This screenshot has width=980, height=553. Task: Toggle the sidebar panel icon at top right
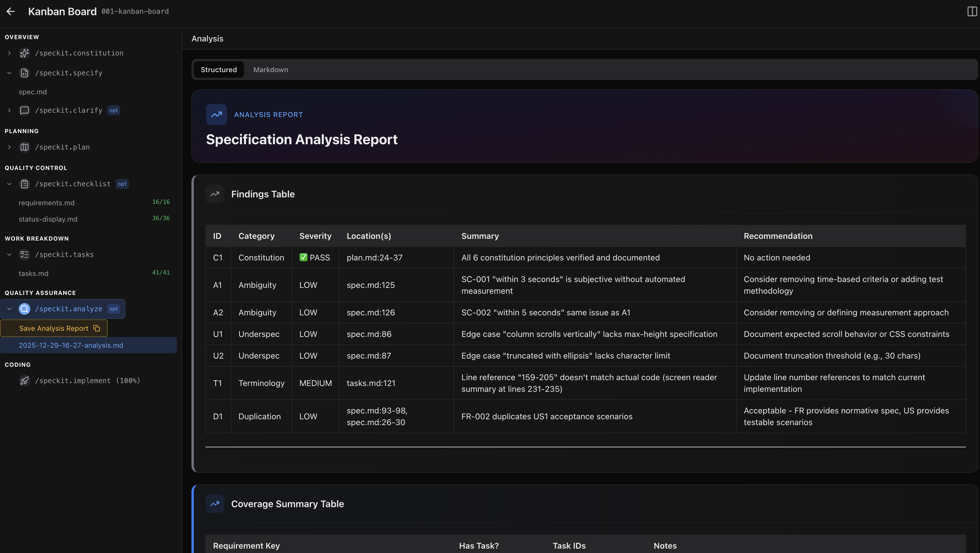pyautogui.click(x=971, y=11)
